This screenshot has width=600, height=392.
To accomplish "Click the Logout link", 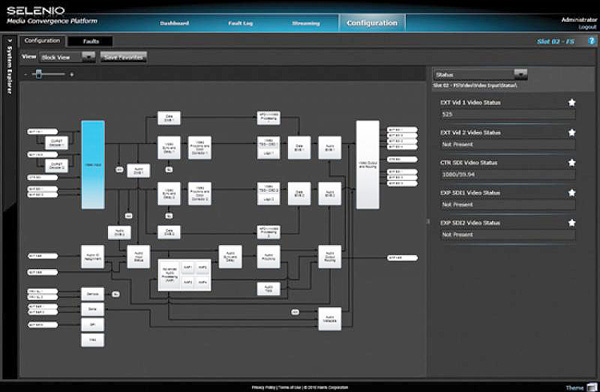I will [x=587, y=27].
